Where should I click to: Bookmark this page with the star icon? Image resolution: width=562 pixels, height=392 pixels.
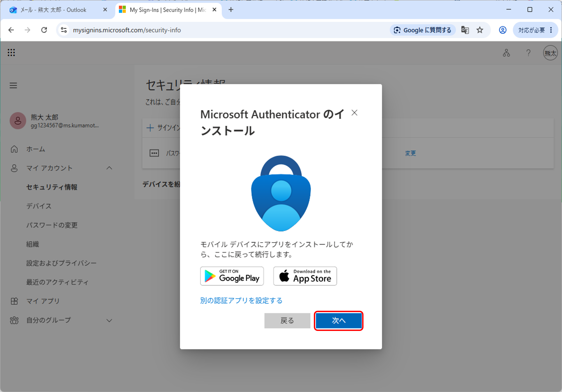[x=480, y=30]
